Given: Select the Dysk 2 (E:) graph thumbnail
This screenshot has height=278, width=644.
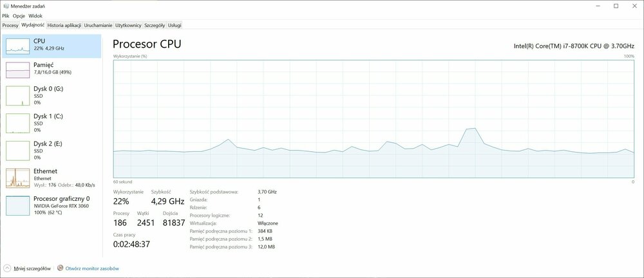Looking at the screenshot, I should (17, 150).
